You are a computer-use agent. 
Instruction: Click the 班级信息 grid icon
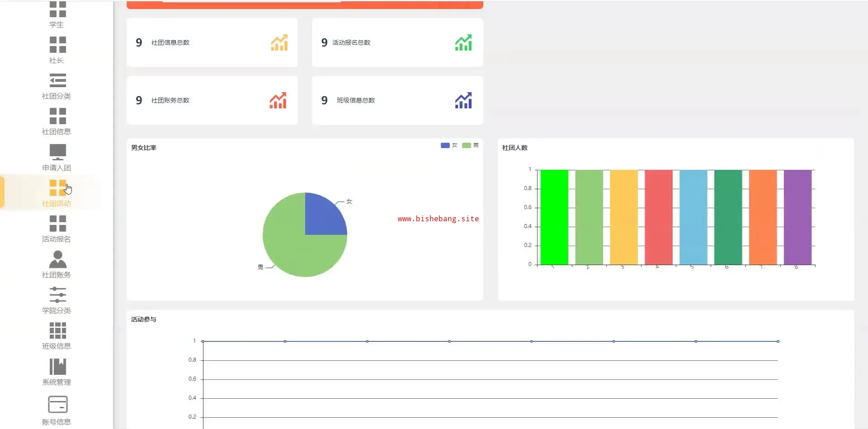coord(57,331)
